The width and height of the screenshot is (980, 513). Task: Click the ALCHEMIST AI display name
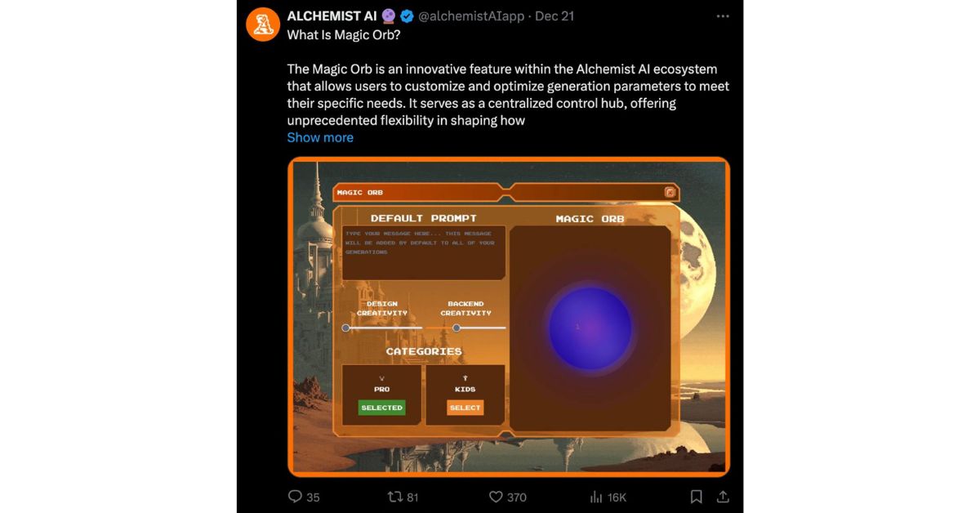coord(332,16)
